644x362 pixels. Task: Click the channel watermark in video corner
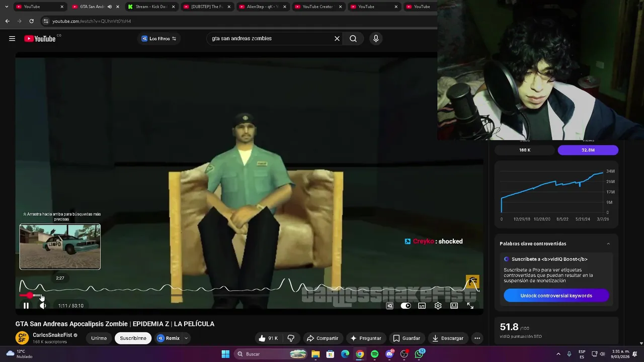472,282
